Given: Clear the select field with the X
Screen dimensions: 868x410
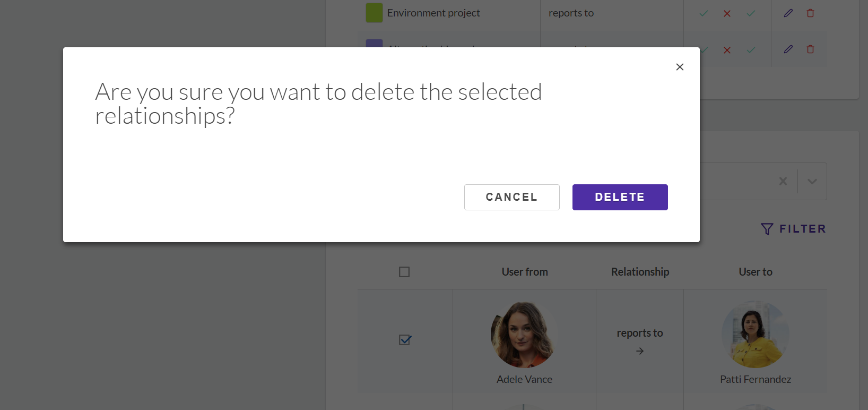Looking at the screenshot, I should [x=783, y=181].
